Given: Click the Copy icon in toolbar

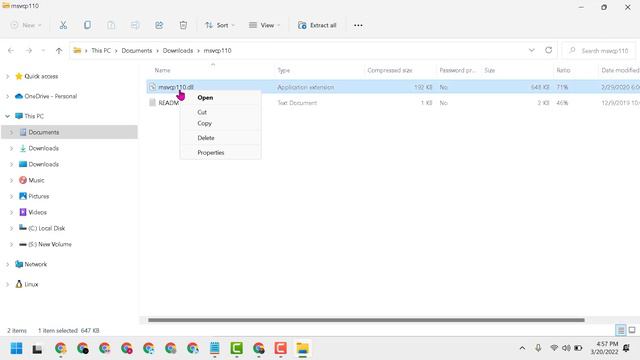Looking at the screenshot, I should coord(87,25).
